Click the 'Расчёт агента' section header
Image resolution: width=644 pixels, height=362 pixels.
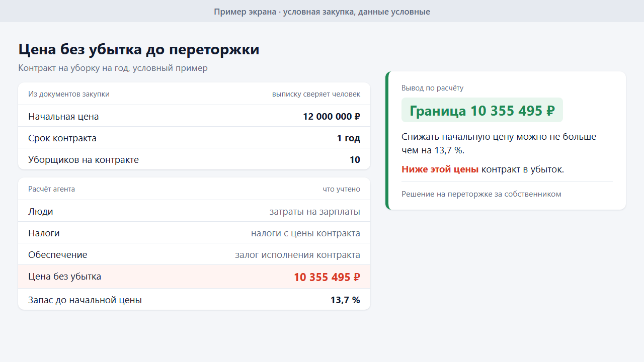coord(51,189)
